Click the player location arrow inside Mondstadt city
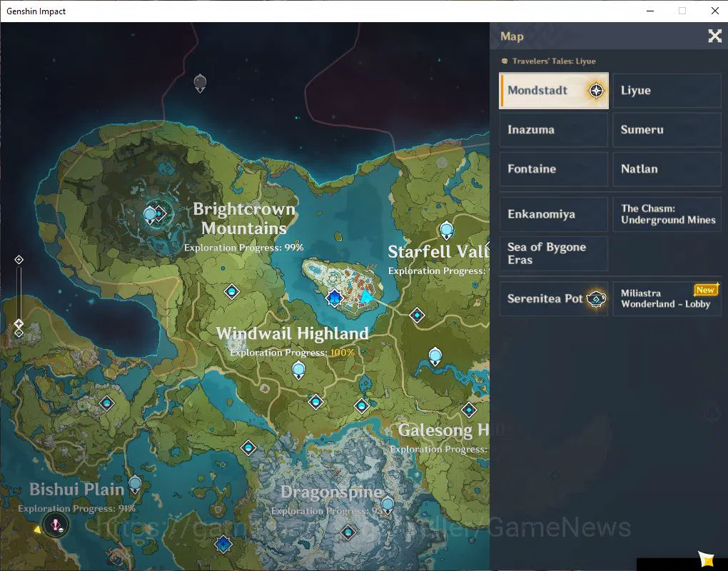 [366, 297]
